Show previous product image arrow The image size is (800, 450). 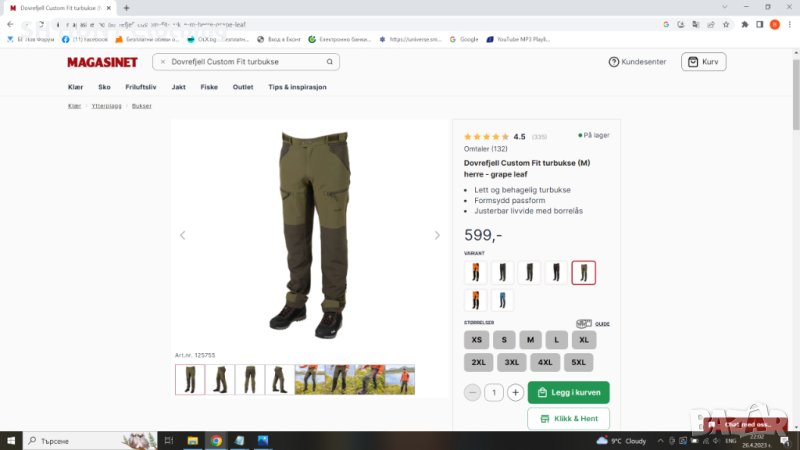tap(182, 235)
